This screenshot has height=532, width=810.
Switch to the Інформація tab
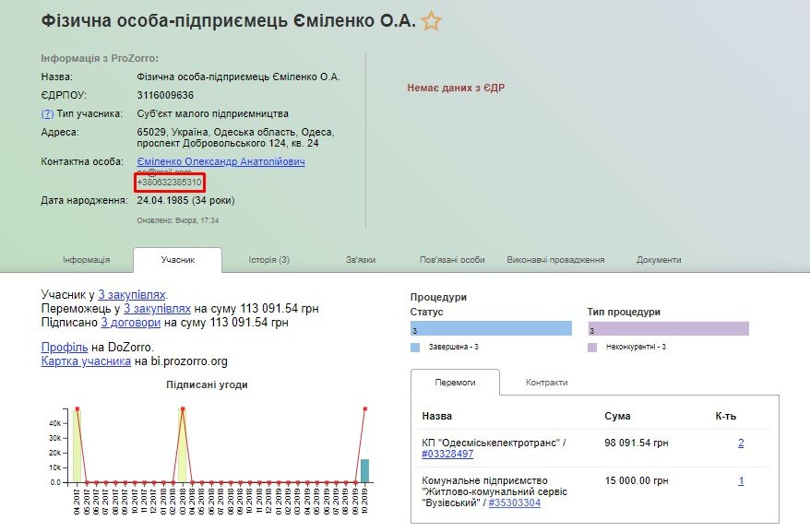click(x=87, y=260)
